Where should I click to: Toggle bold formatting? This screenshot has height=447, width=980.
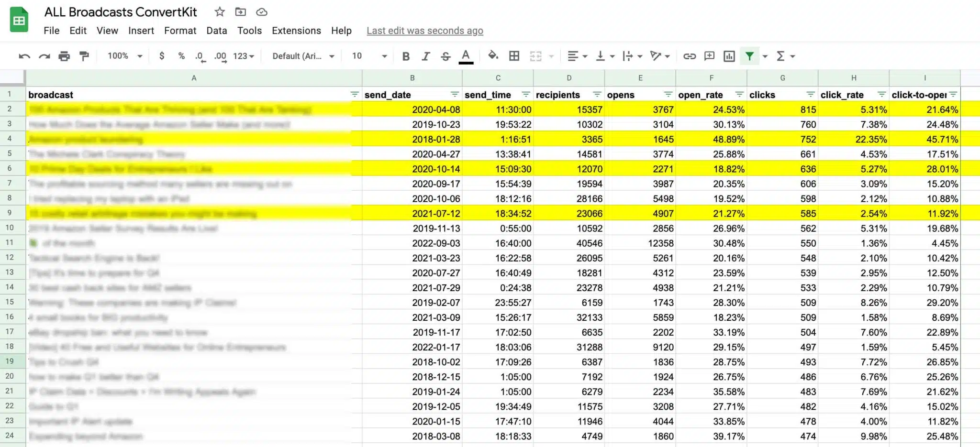click(x=406, y=56)
